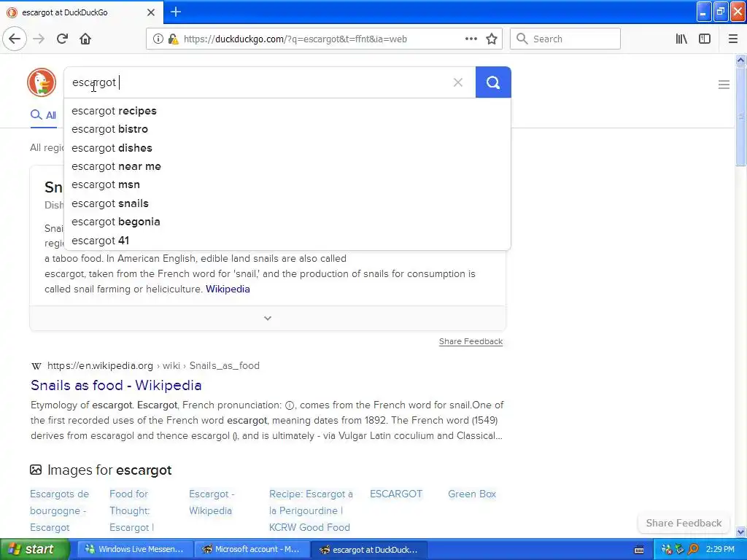
Task: Switch to Windows Live Messenger taskbar item
Action: [135, 550]
